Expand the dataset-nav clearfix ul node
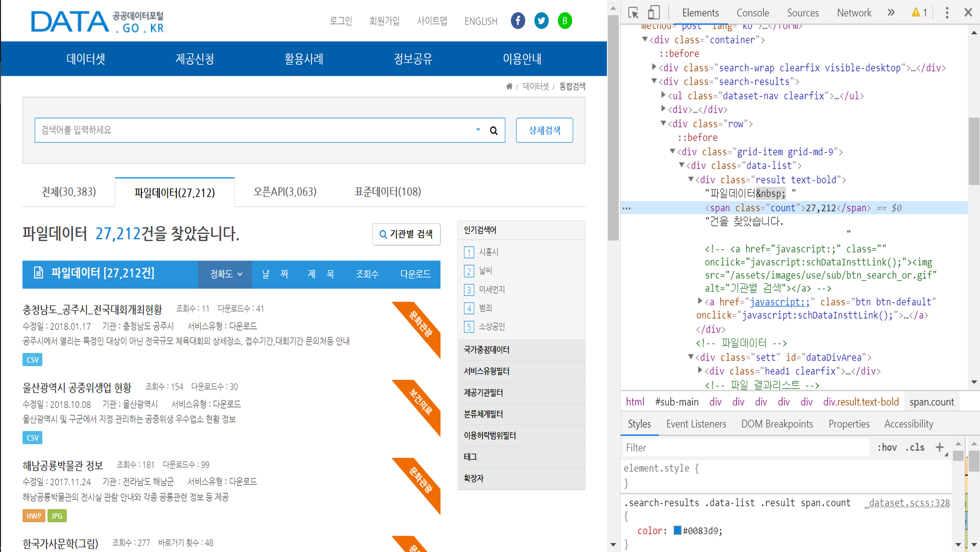Viewport: 980px width, 552px height. (x=663, y=95)
